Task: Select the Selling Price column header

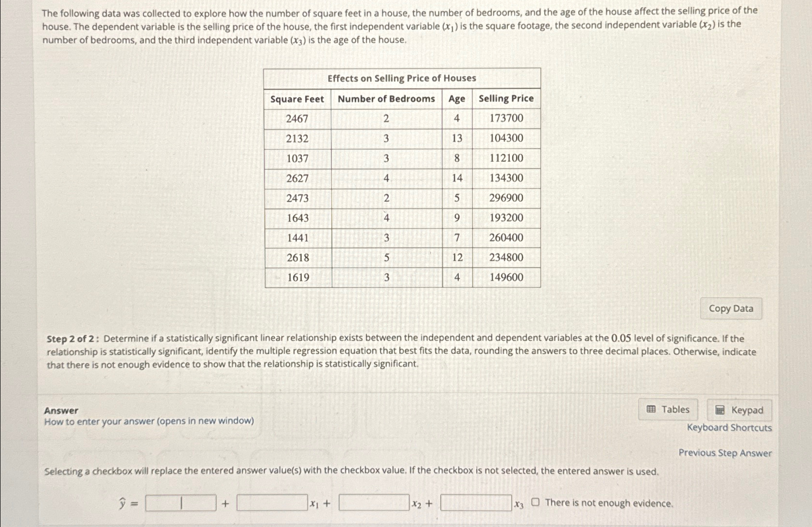Action: pyautogui.click(x=505, y=99)
